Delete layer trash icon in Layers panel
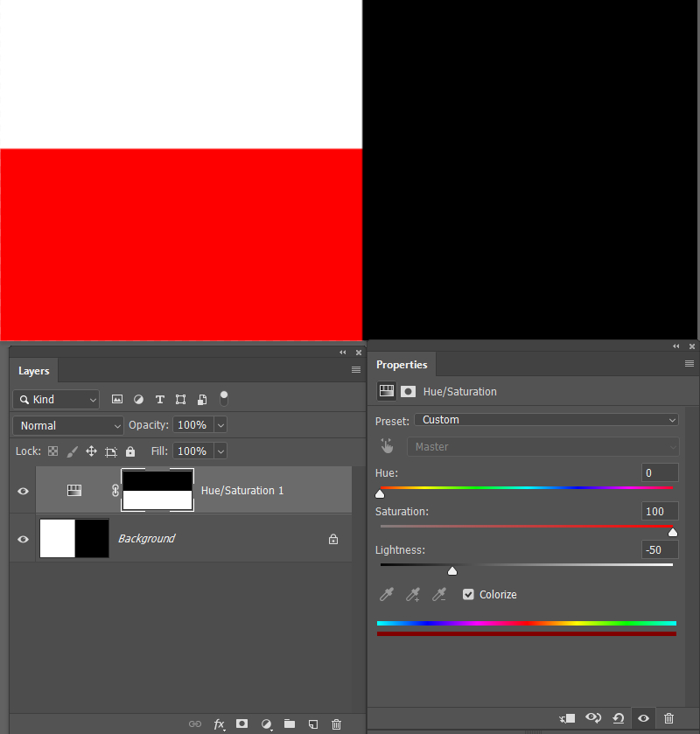The image size is (700, 734). [x=336, y=724]
